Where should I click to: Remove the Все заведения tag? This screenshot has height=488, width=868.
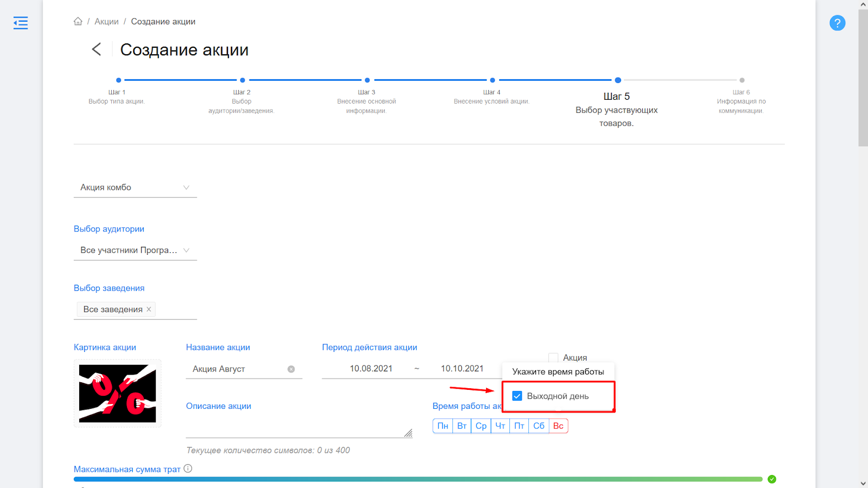point(149,309)
